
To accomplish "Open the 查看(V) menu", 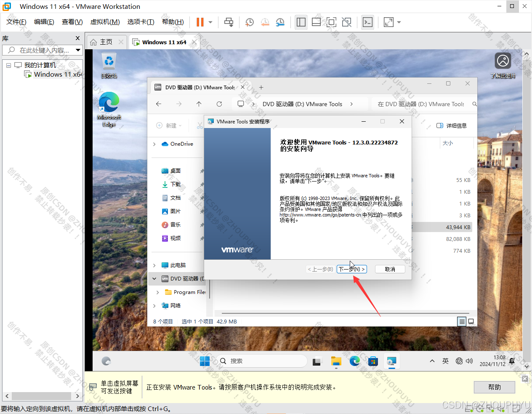I will 72,22.
